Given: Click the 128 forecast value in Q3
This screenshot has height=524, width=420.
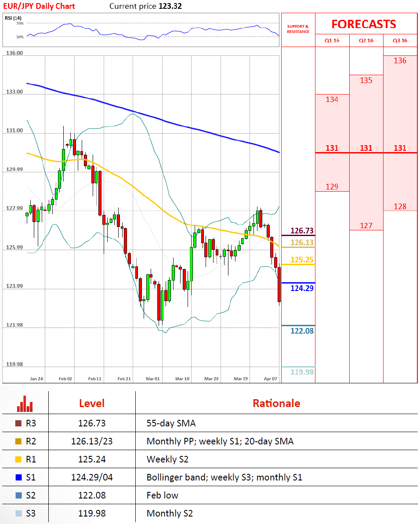Looking at the screenshot, I should tap(400, 207).
